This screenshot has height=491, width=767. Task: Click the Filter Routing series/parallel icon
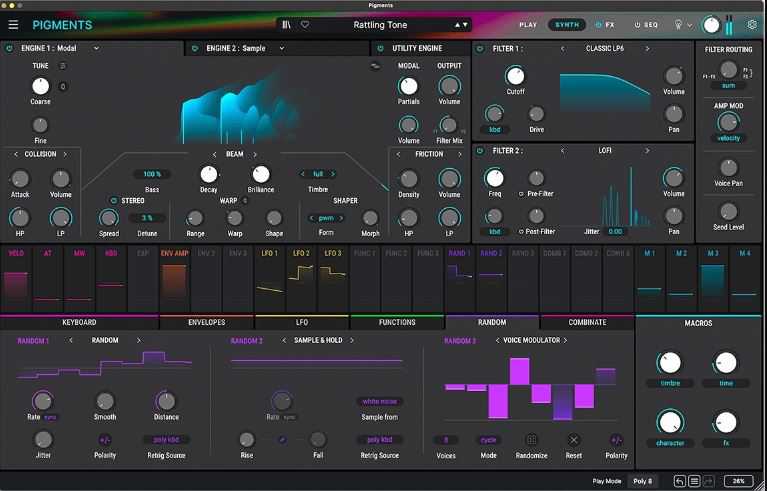747,72
